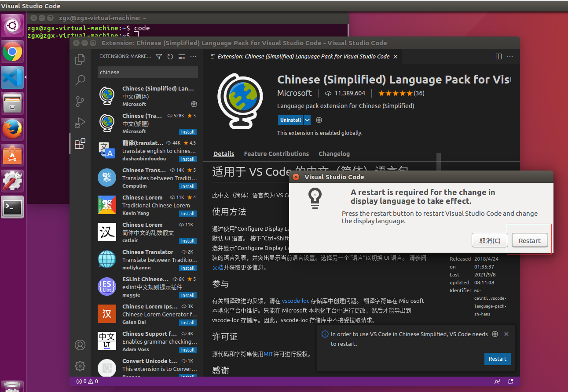This screenshot has width=568, height=392.
Task: Click Restart in the notification toast
Action: point(498,359)
